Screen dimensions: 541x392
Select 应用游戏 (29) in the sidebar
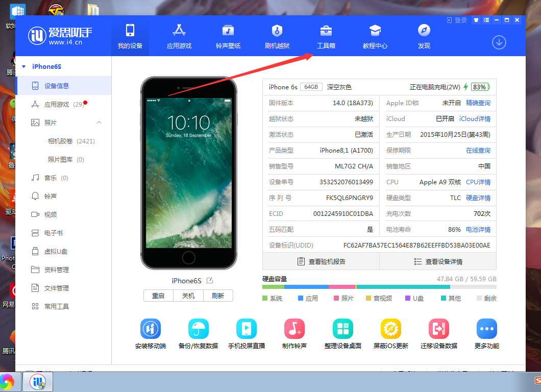pyautogui.click(x=63, y=104)
